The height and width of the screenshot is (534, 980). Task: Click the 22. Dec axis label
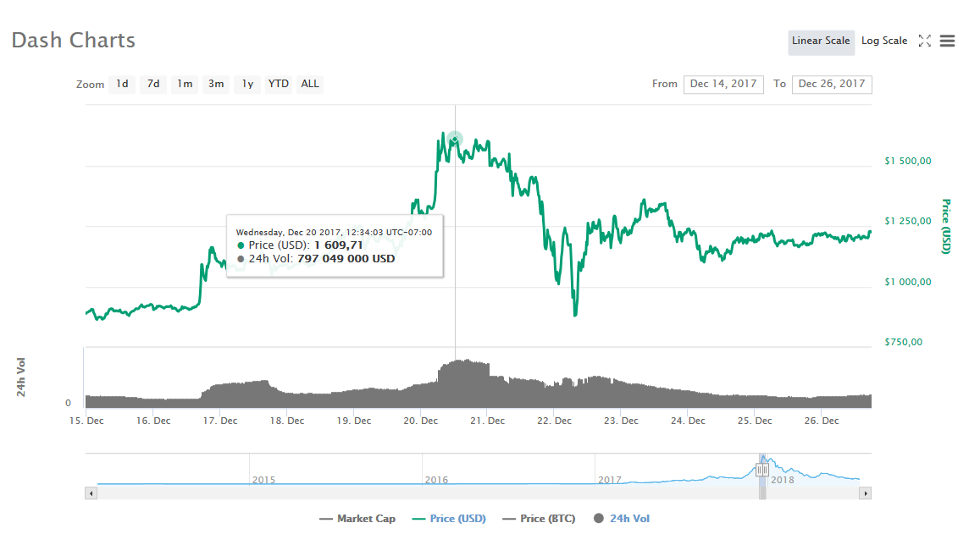(x=555, y=421)
